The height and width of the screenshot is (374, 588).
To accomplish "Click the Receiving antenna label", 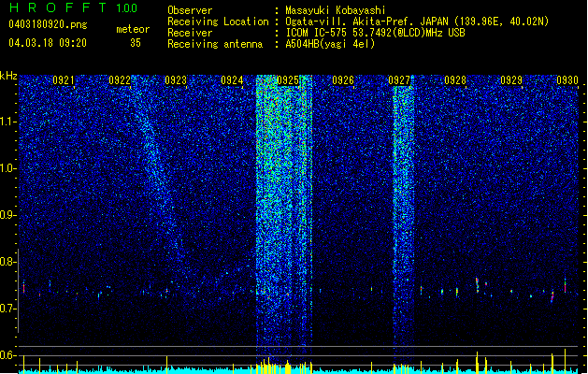I will pyautogui.click(x=215, y=44).
